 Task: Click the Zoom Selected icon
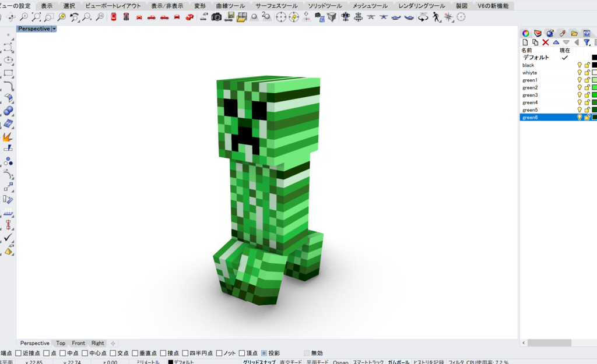tap(62, 17)
